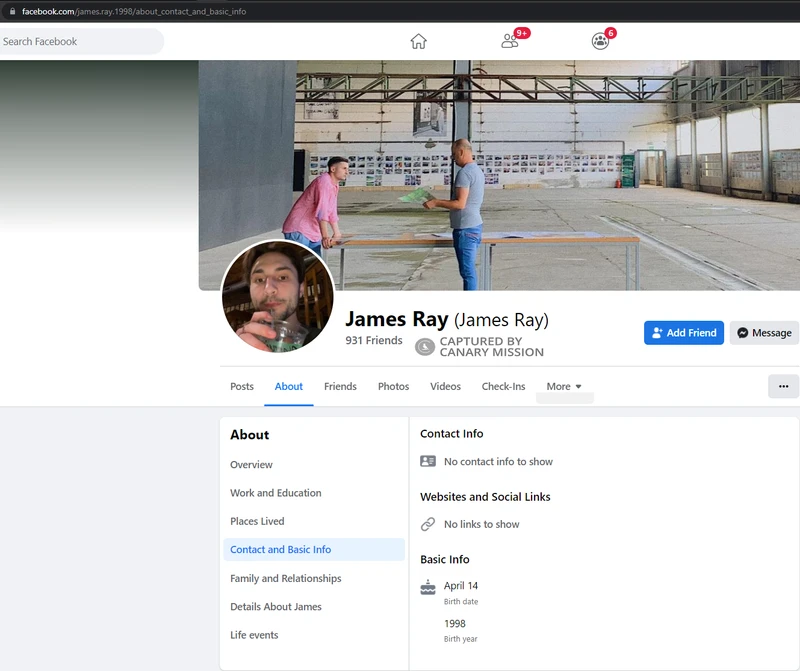Open the Facebook Home icon
Screen dimensions: 800x671
[418, 41]
